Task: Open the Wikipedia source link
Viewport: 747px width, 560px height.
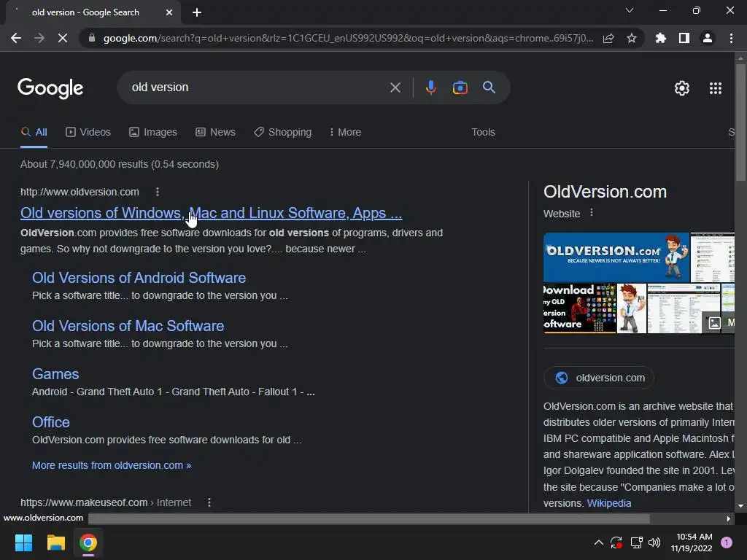Action: coord(609,503)
